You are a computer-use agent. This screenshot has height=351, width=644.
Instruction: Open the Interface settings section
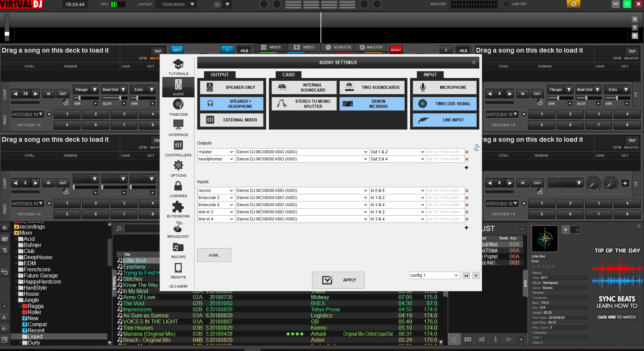tap(178, 128)
